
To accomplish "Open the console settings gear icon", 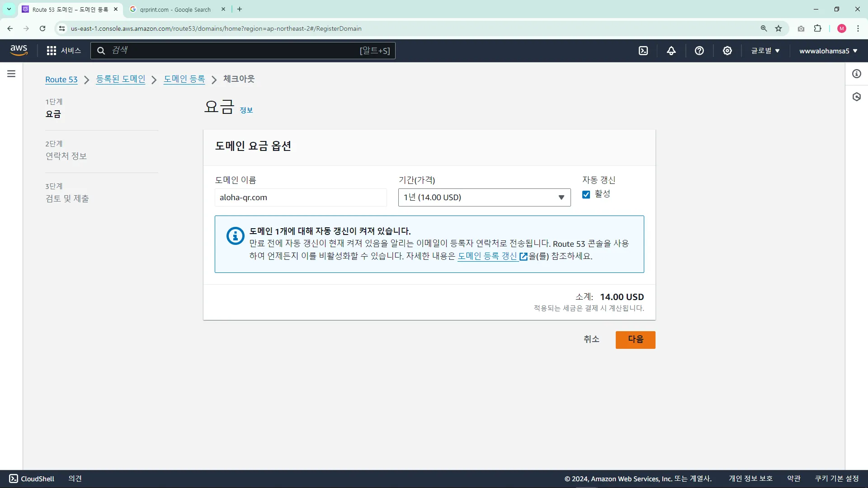I will click(x=727, y=51).
